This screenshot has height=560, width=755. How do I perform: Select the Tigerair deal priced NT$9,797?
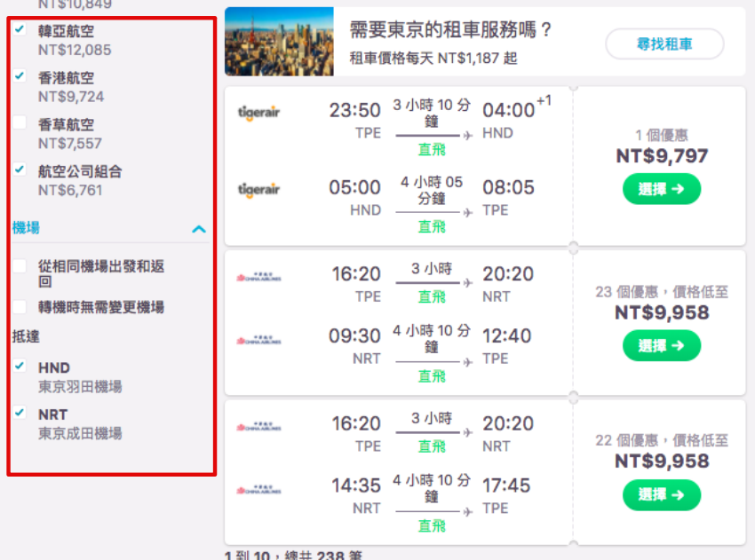662,189
